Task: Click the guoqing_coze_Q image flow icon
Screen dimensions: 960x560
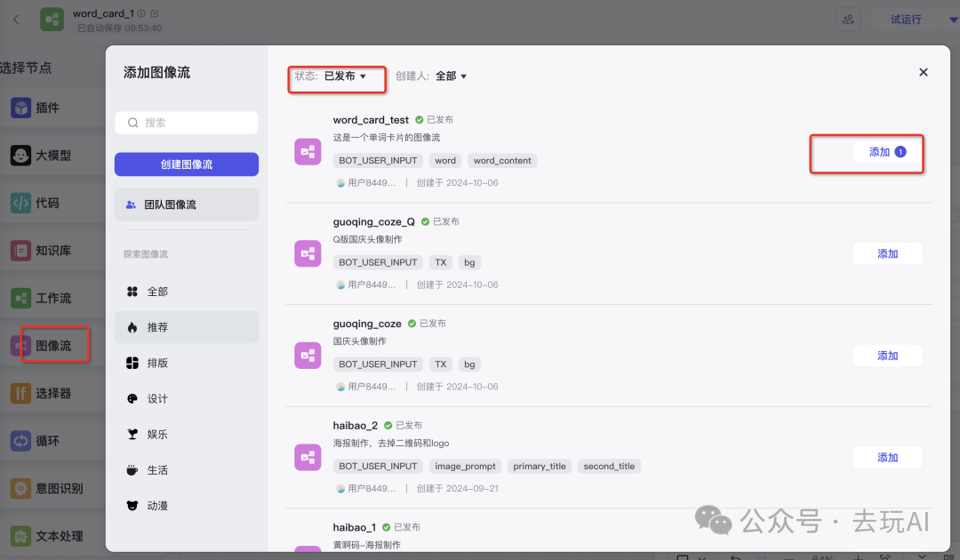Action: (x=308, y=253)
